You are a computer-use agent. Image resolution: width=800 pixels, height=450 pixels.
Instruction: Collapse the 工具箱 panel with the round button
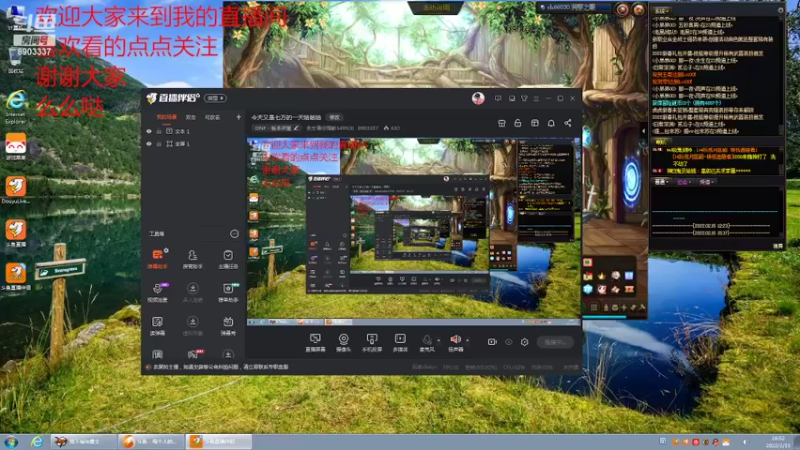(x=234, y=234)
